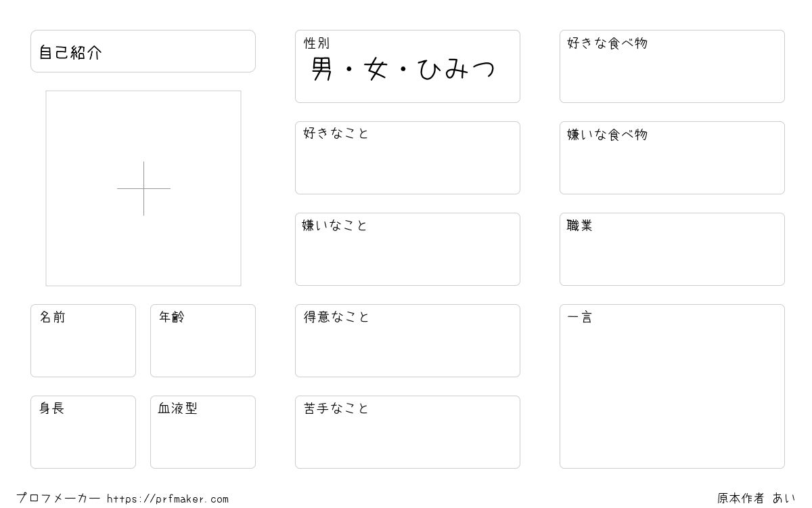Open the prfmaker.com URL text
The height and width of the screenshot is (508, 812).
168,499
